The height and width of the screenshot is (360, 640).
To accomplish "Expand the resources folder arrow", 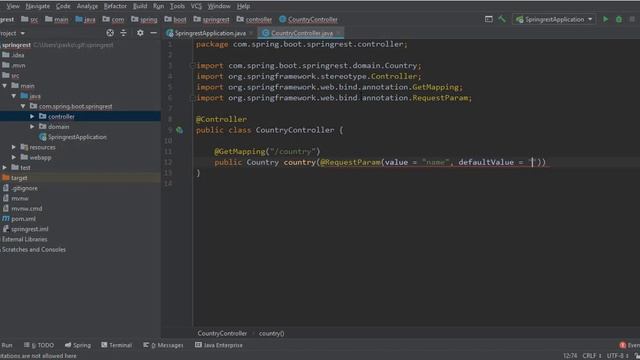I will pyautogui.click(x=14, y=147).
